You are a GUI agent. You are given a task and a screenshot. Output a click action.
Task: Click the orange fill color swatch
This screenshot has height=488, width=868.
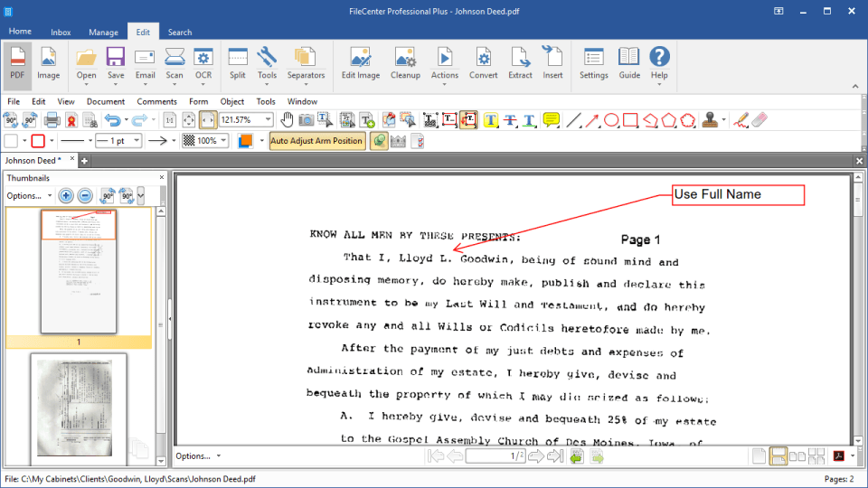(245, 141)
